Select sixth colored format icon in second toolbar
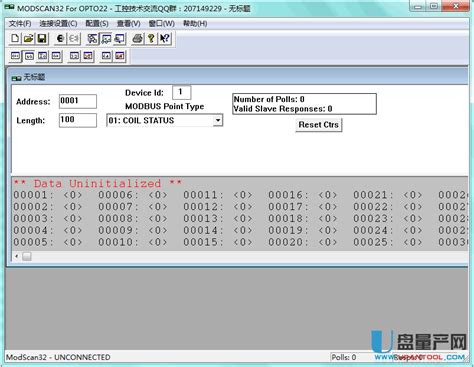 pos(88,56)
